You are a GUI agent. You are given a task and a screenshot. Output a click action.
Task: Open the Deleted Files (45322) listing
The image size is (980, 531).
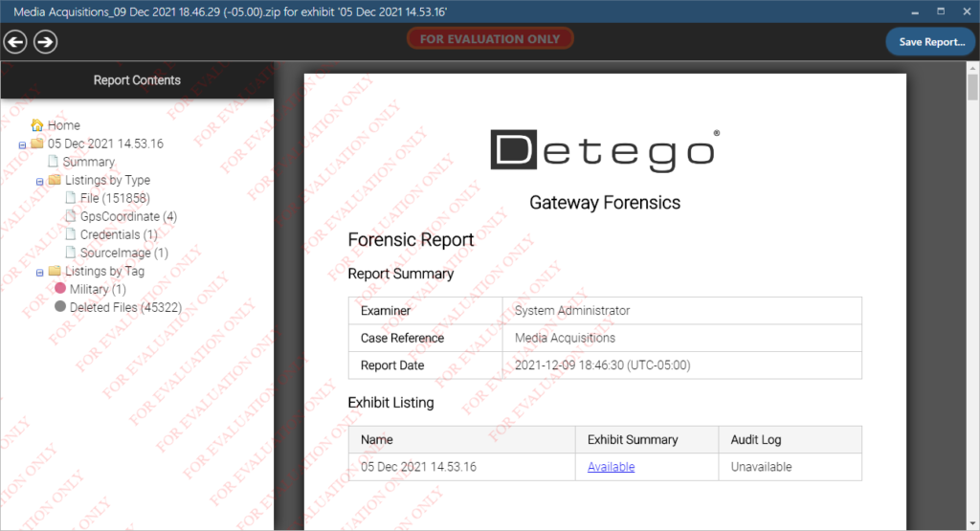125,307
